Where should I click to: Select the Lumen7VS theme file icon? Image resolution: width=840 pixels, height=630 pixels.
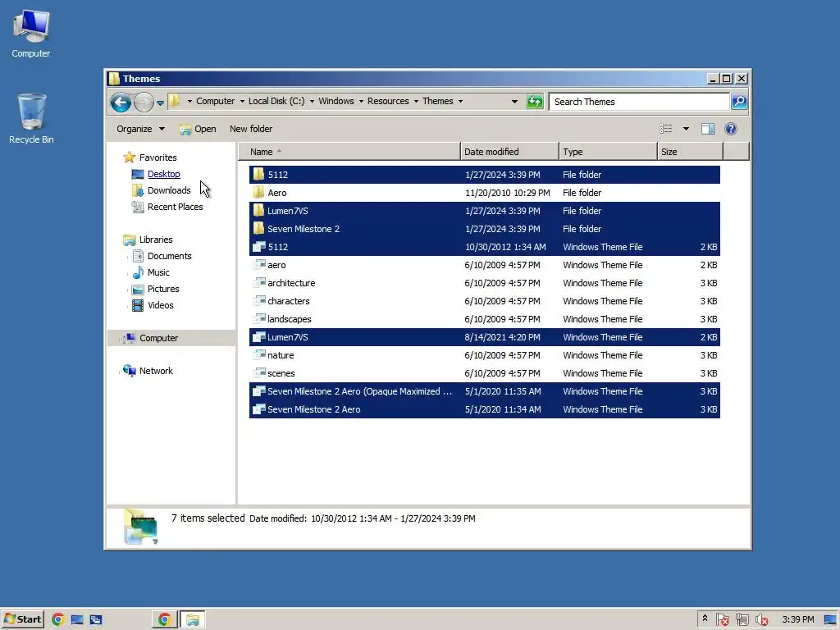[258, 337]
